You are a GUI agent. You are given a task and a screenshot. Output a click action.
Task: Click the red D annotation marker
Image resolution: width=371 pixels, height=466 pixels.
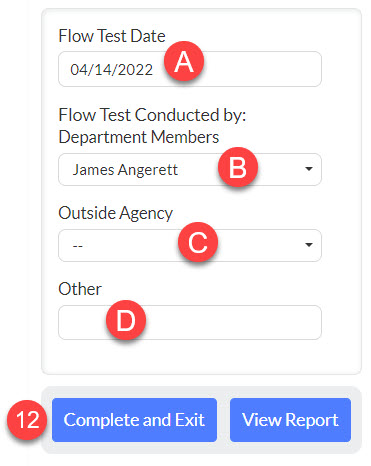[x=126, y=320]
